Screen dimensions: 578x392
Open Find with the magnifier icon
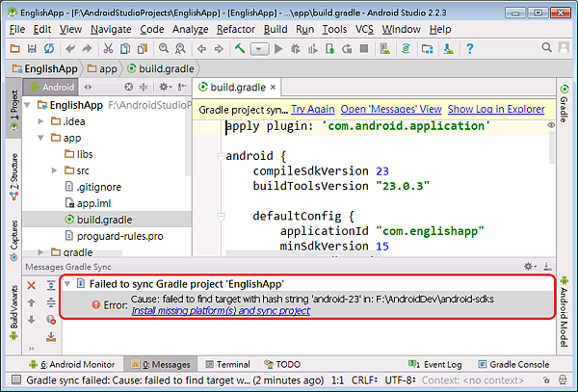coord(164,48)
